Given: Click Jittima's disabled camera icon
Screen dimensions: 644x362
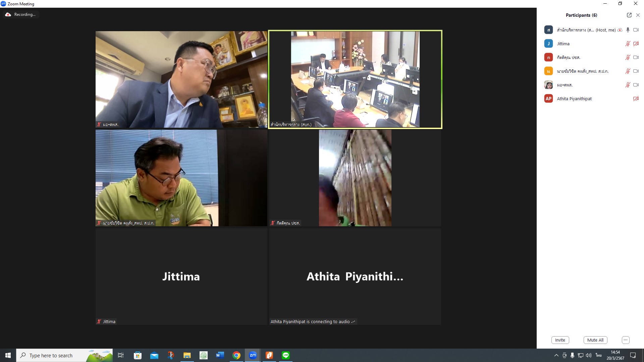Looking at the screenshot, I should click(636, 44).
